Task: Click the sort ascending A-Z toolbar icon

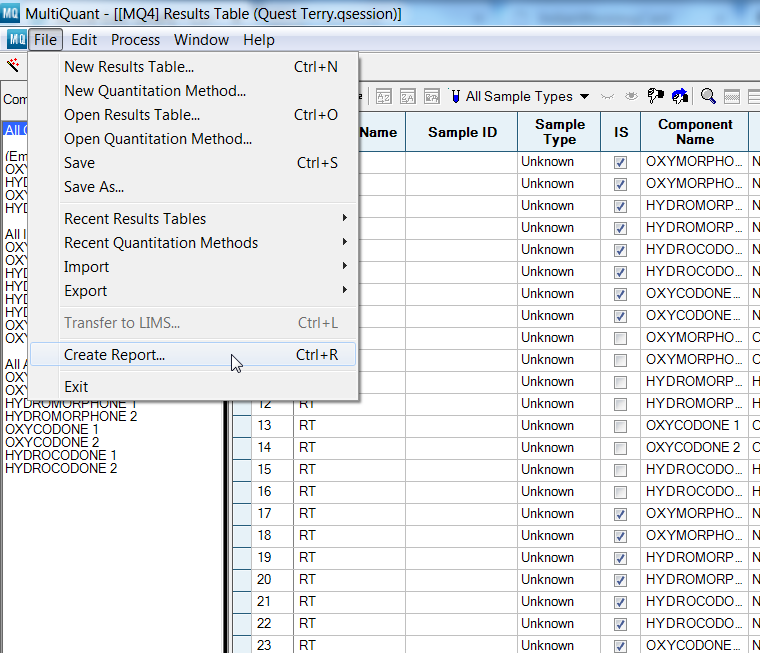Action: click(384, 97)
